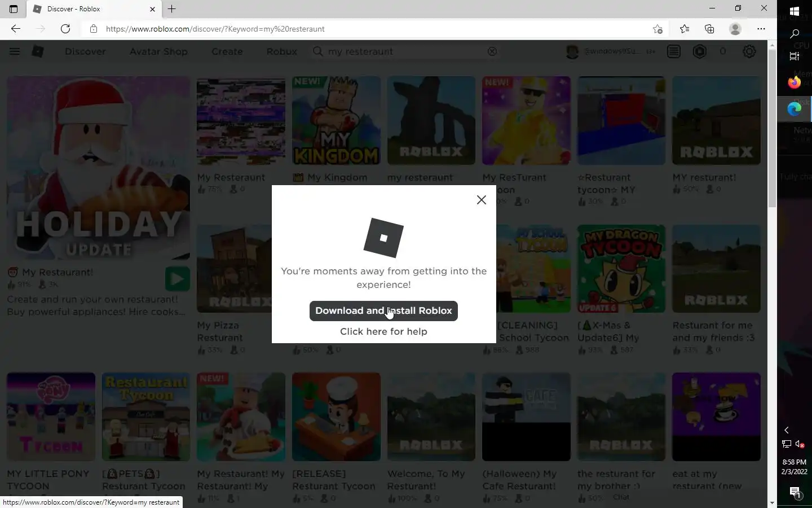Reload the Roblox page
The height and width of the screenshot is (508, 812).
pyautogui.click(x=65, y=29)
